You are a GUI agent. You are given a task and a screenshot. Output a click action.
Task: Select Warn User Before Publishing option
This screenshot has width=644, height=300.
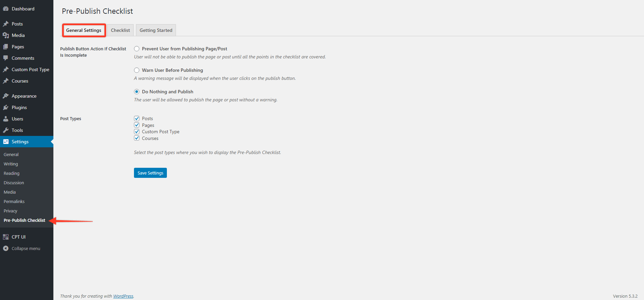[x=137, y=70]
